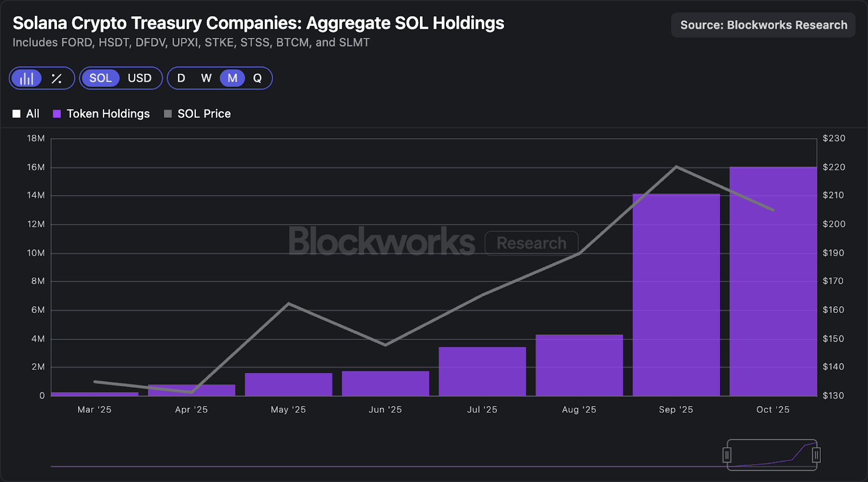The image size is (868, 482).
Task: Click the Aug '25 holdings bar
Action: [579, 365]
